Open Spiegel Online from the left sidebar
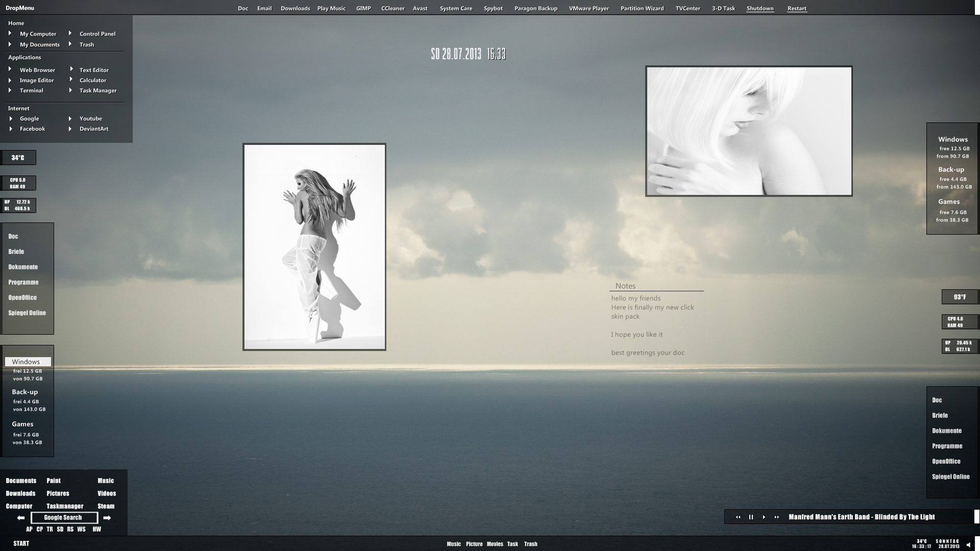Viewport: 980px width, 551px height. click(27, 313)
